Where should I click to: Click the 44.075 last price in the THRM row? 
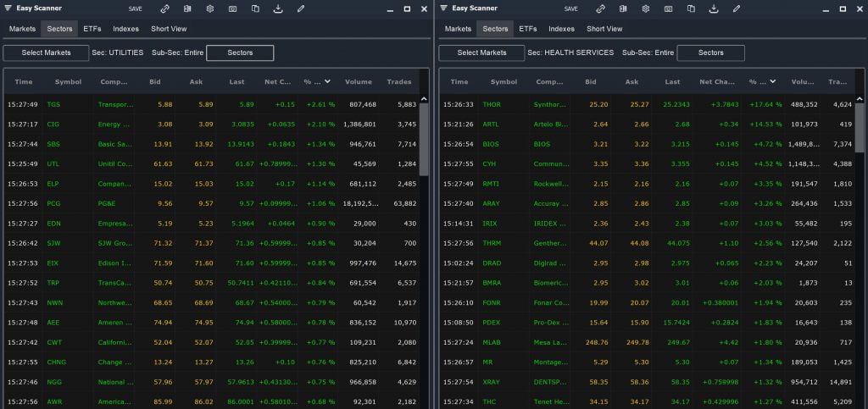[x=678, y=243]
